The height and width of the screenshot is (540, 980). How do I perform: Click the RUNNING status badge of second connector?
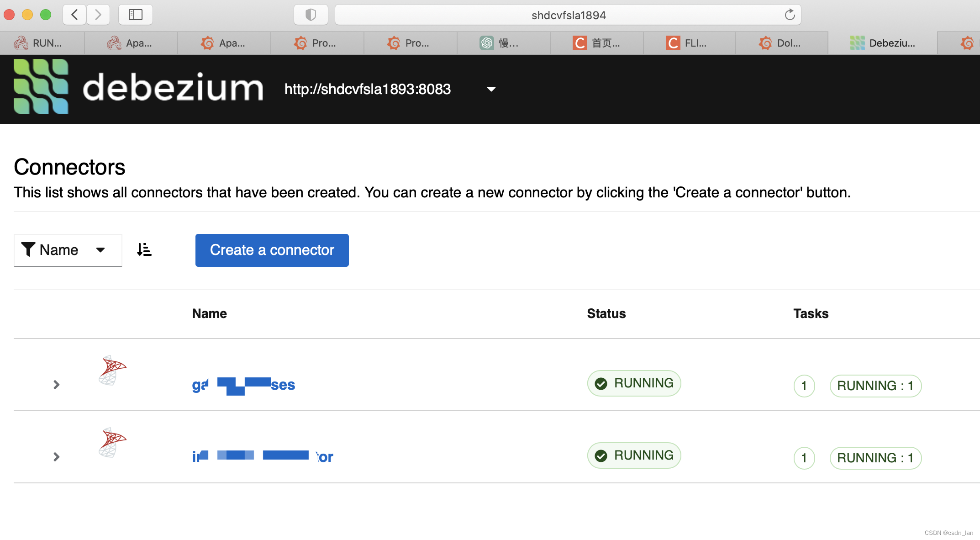click(x=634, y=455)
